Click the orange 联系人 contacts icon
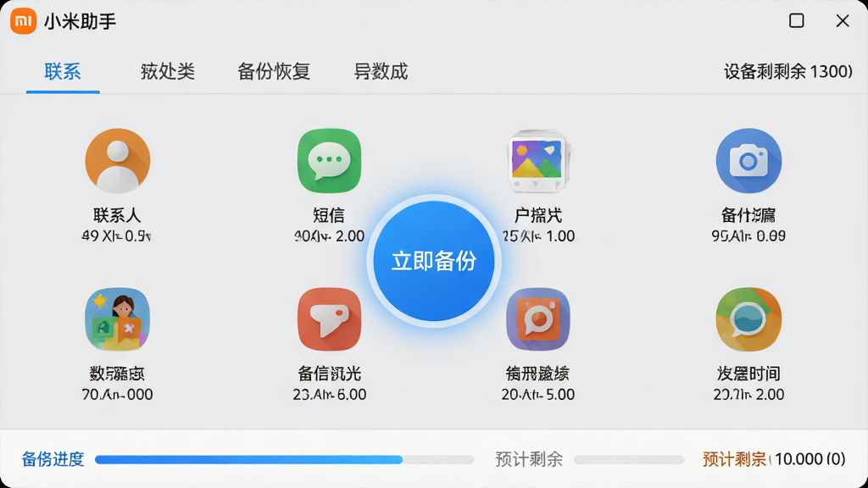The height and width of the screenshot is (488, 868). 117,160
